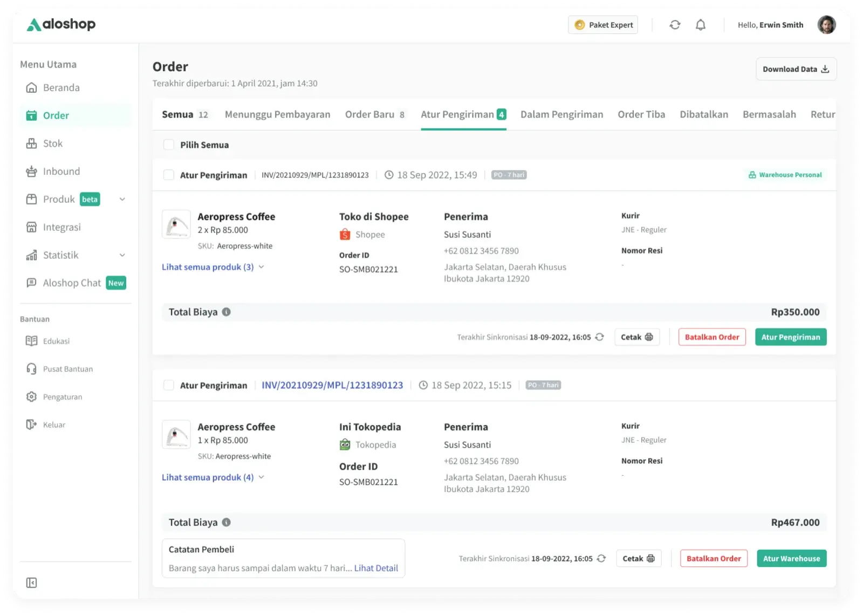Expand Lihat semua produk (4)
863x616 pixels.
(x=213, y=477)
